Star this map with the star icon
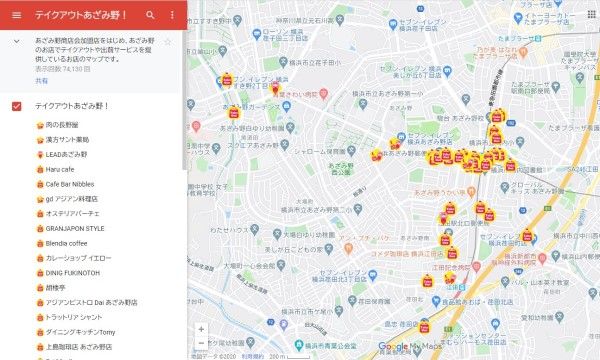 168,42
